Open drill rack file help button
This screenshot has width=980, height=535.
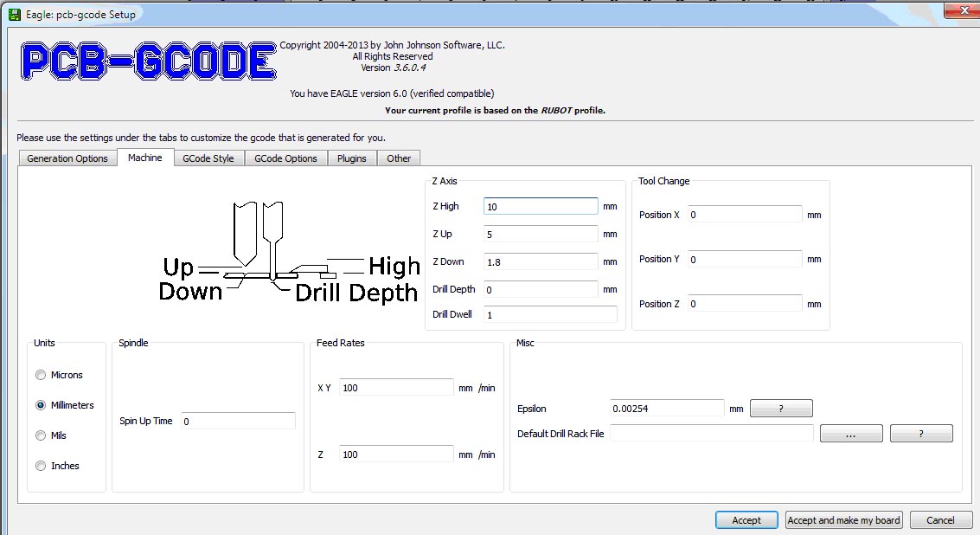(921, 434)
